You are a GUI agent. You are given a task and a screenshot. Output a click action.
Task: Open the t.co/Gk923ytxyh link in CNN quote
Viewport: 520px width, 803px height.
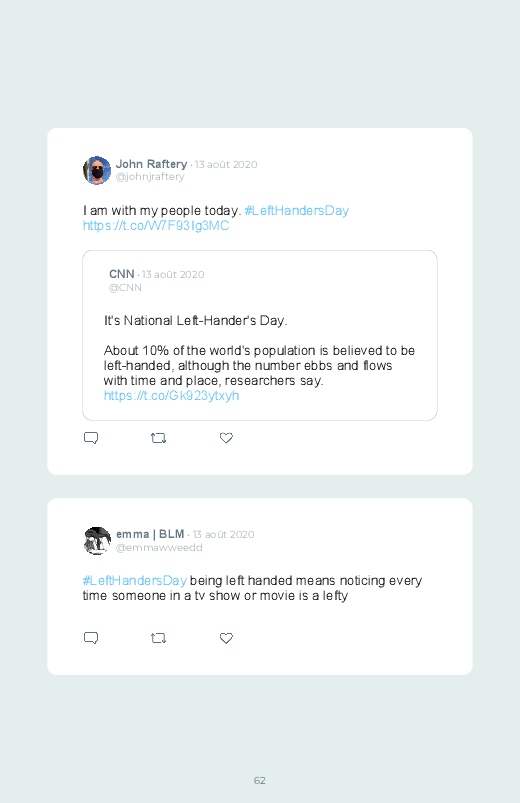pyautogui.click(x=171, y=395)
